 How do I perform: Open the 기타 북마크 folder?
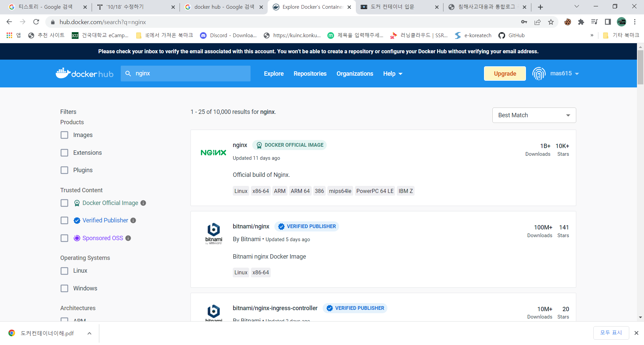click(x=621, y=35)
